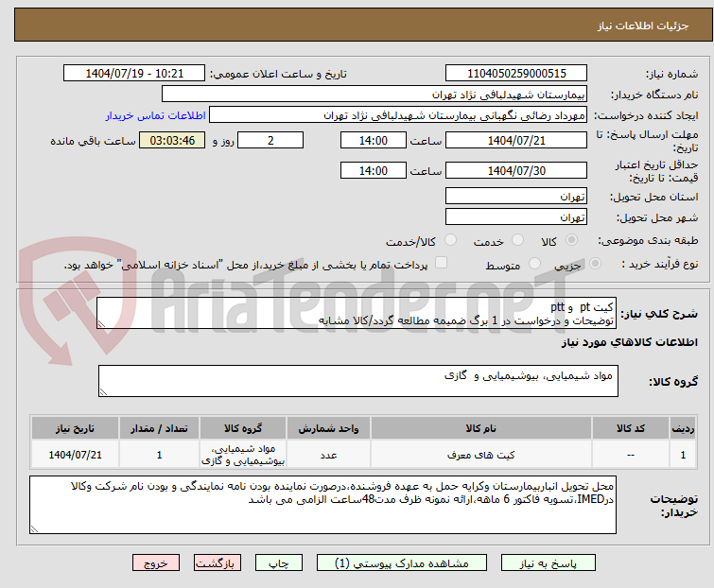Click the کد کالا column header
The width and height of the screenshot is (714, 588).
click(x=630, y=428)
